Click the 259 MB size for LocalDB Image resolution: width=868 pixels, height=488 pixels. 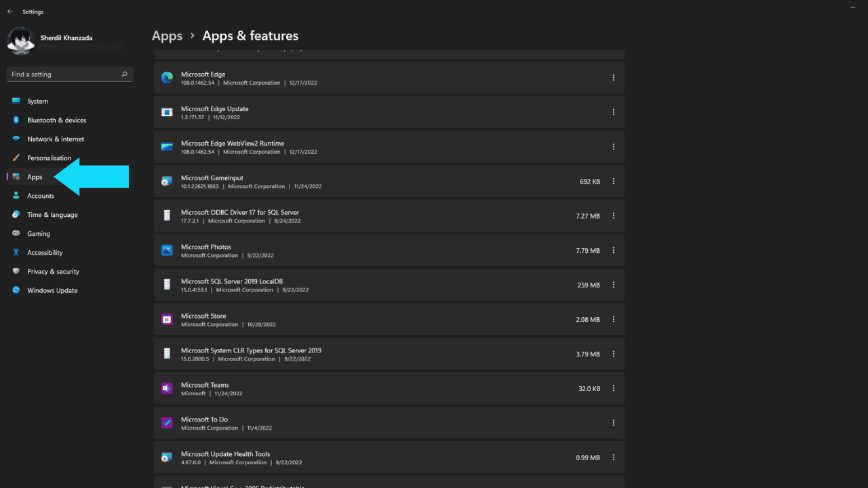pyautogui.click(x=589, y=285)
